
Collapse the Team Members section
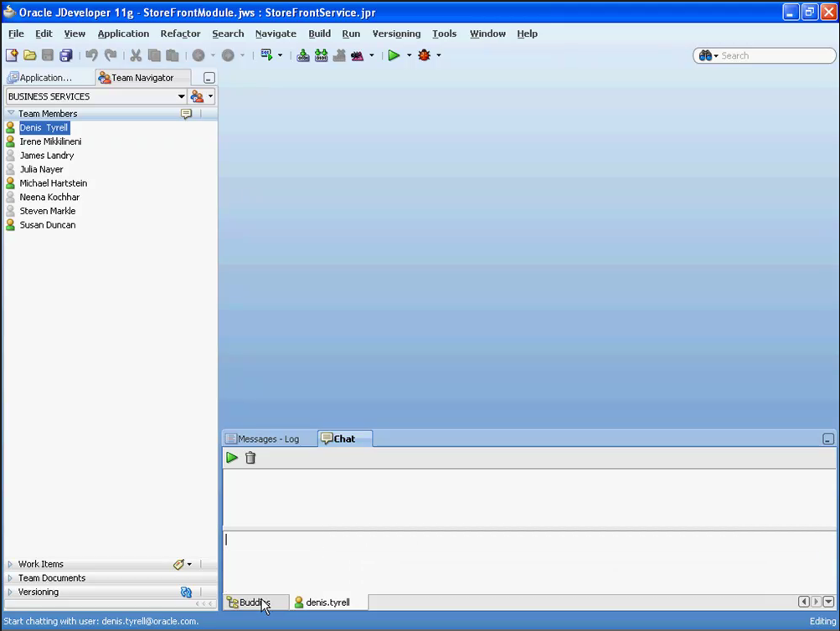(11, 114)
